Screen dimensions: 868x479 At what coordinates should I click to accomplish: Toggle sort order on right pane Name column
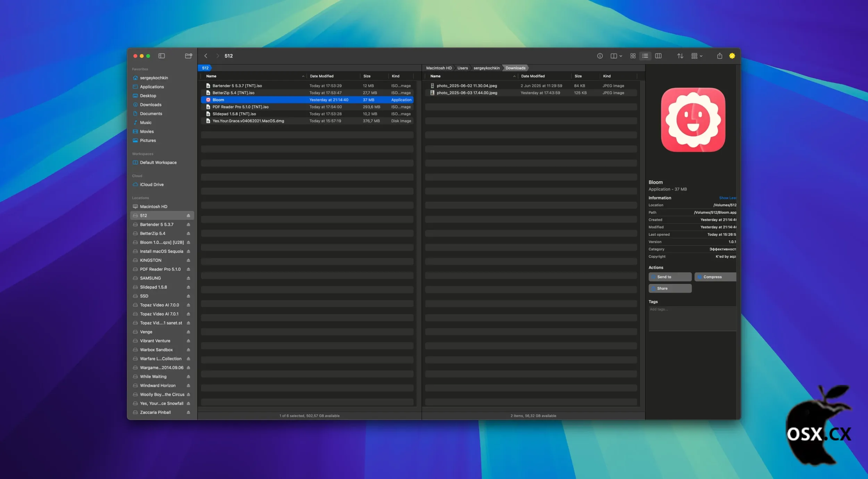coord(472,76)
